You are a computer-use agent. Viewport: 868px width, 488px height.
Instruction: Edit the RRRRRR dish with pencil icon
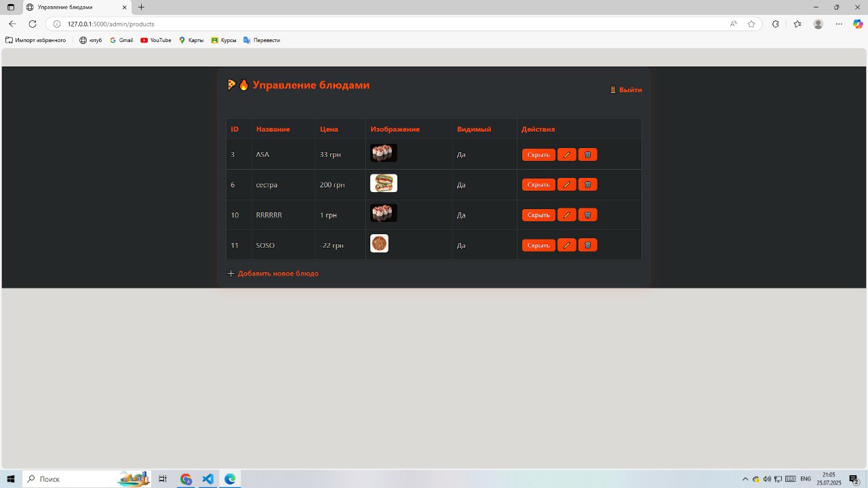(x=566, y=215)
